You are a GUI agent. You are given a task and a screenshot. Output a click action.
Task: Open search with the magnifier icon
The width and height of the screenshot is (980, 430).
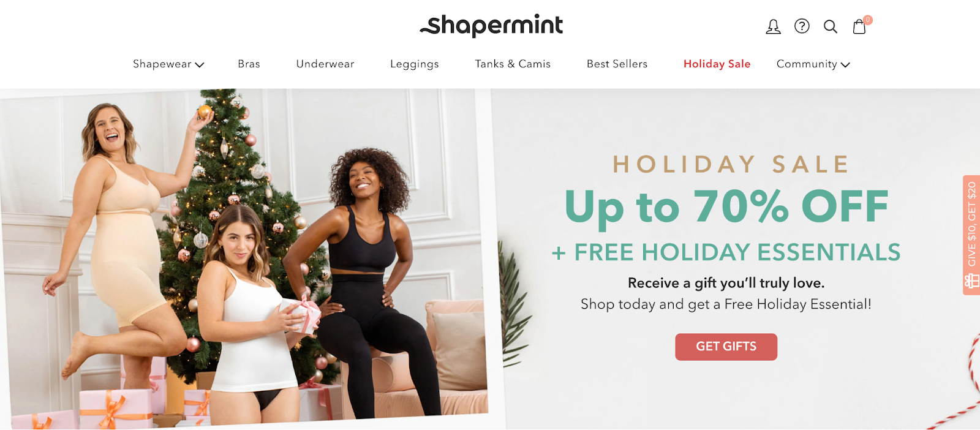click(831, 26)
